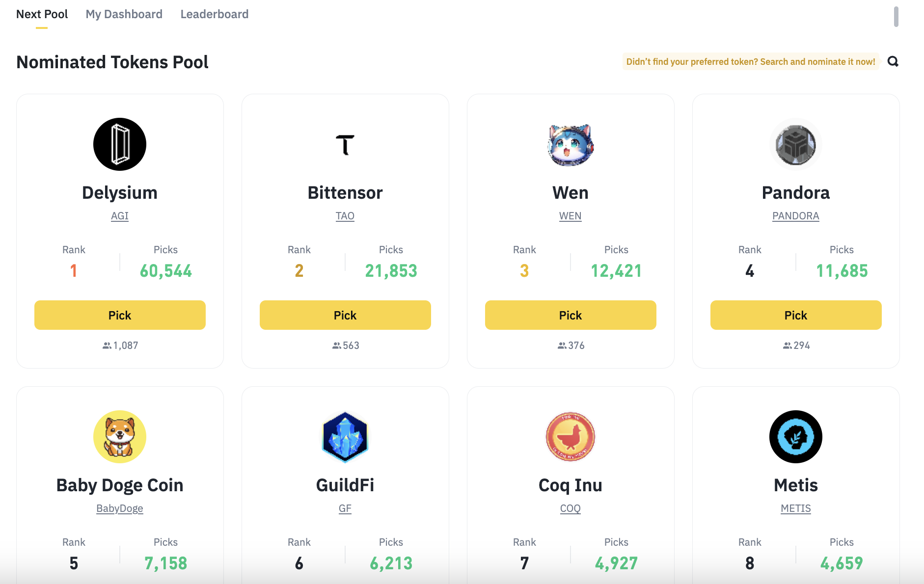Click the page vertical scrollbar thumb
Viewport: 924px width, 584px height.
[x=896, y=17]
